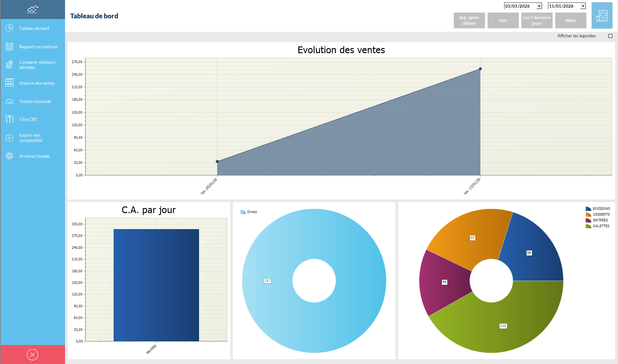
Task: Click the Les 7 derniers jours button
Action: pos(537,21)
